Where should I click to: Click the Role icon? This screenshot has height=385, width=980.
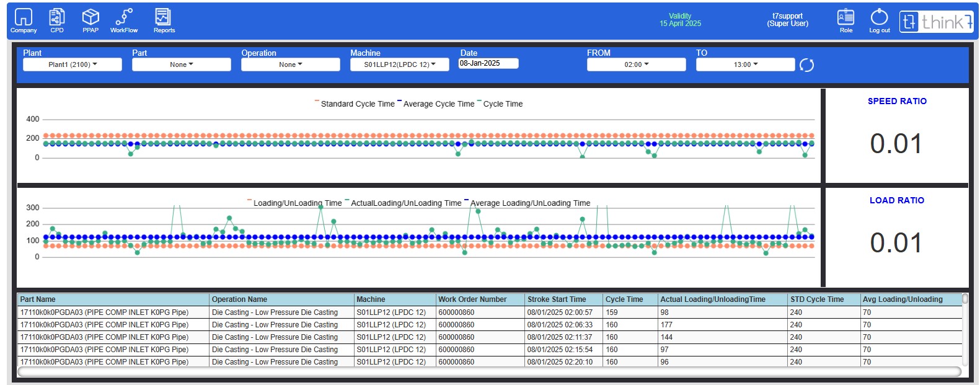coord(845,20)
